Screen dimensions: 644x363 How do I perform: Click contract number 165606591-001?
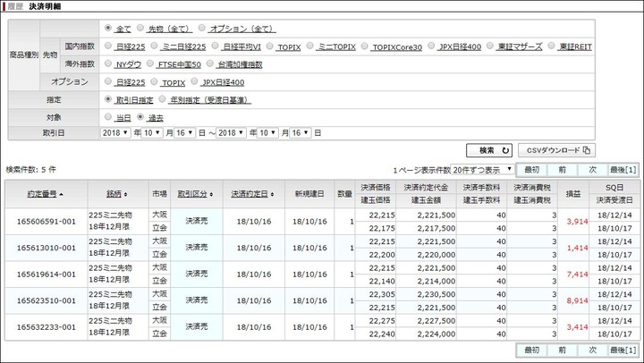tap(47, 222)
